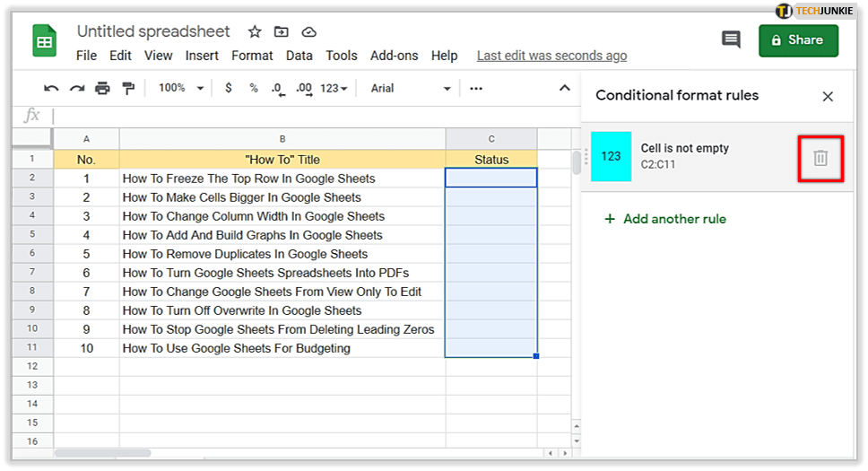
Task: Click the decrease decimal places button
Action: click(x=277, y=88)
